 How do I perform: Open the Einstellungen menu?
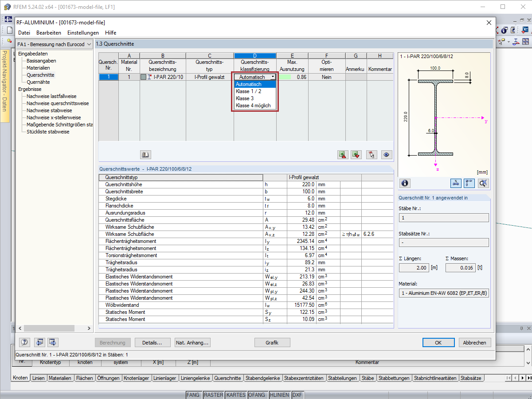(x=83, y=33)
